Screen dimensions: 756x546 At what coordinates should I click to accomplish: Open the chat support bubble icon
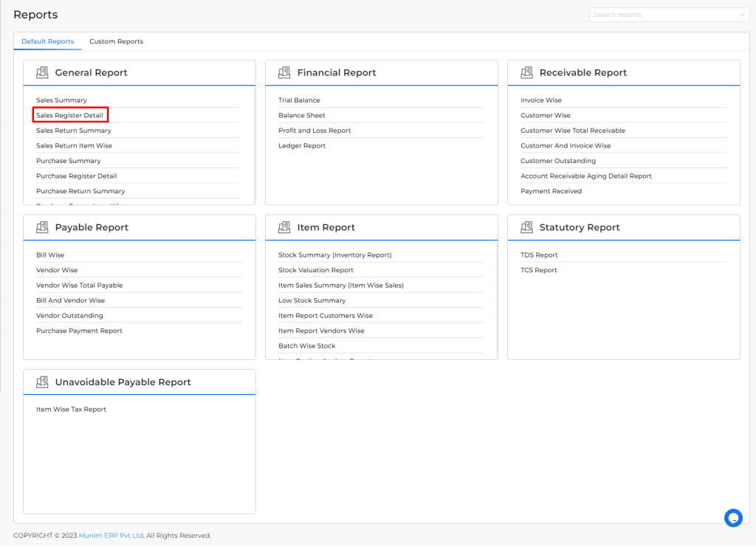tap(733, 518)
